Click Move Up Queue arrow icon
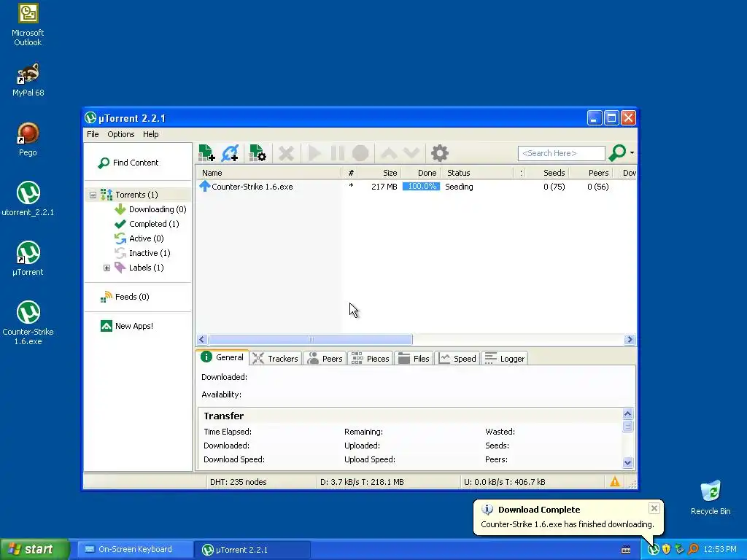Image resolution: width=747 pixels, height=560 pixels. [x=389, y=153]
